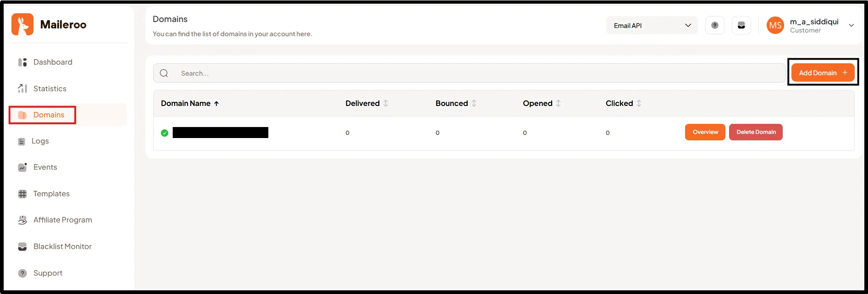The width and height of the screenshot is (868, 294).
Task: Click the MS user avatar
Action: tap(775, 25)
